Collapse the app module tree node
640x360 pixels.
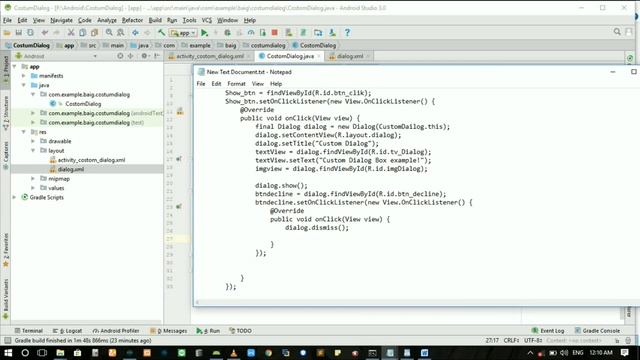(15, 66)
